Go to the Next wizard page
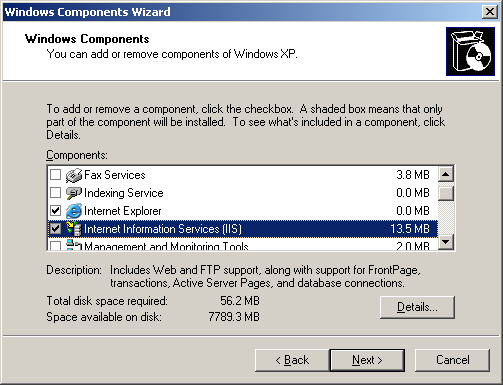Viewport: 503px width, 385px height. [x=367, y=360]
